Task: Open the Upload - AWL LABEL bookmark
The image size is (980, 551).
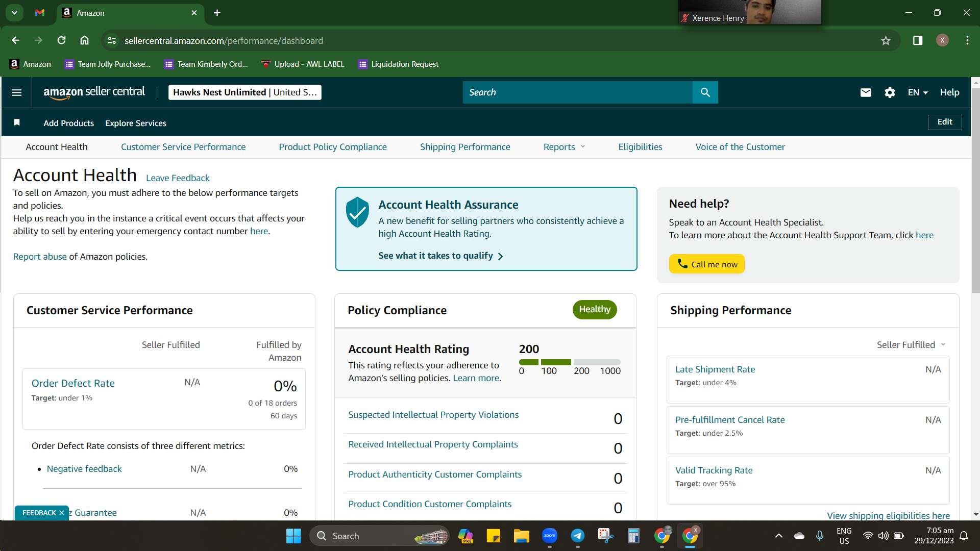Action: [303, 64]
